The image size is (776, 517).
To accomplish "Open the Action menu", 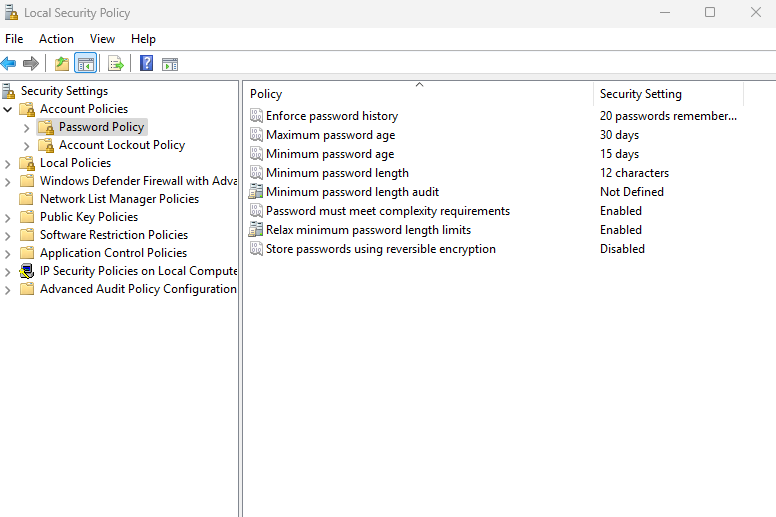I will tap(56, 39).
